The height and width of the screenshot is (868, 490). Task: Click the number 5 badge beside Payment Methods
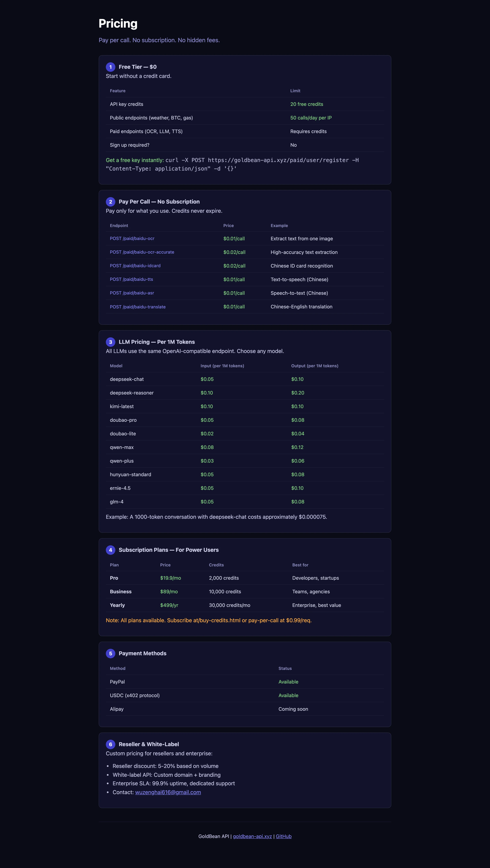110,653
